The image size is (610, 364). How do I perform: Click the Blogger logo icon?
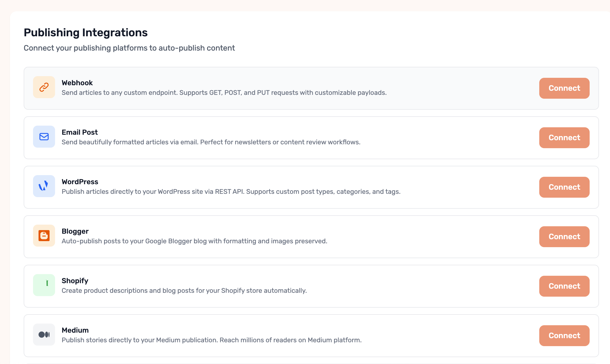click(x=44, y=236)
